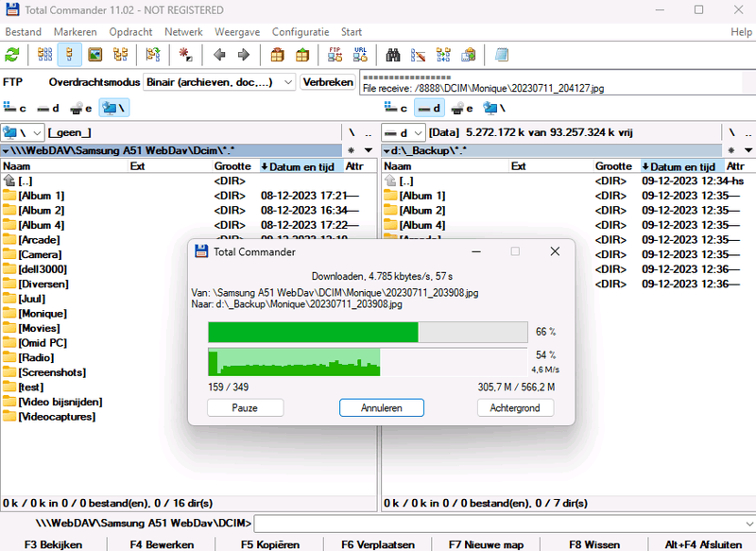Open Synchronize directories toolbar icon
756x551 pixels.
tap(443, 55)
